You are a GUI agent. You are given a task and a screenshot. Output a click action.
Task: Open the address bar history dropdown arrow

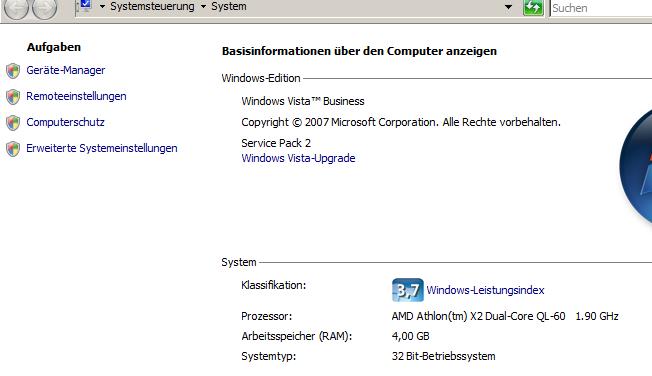coord(508,7)
